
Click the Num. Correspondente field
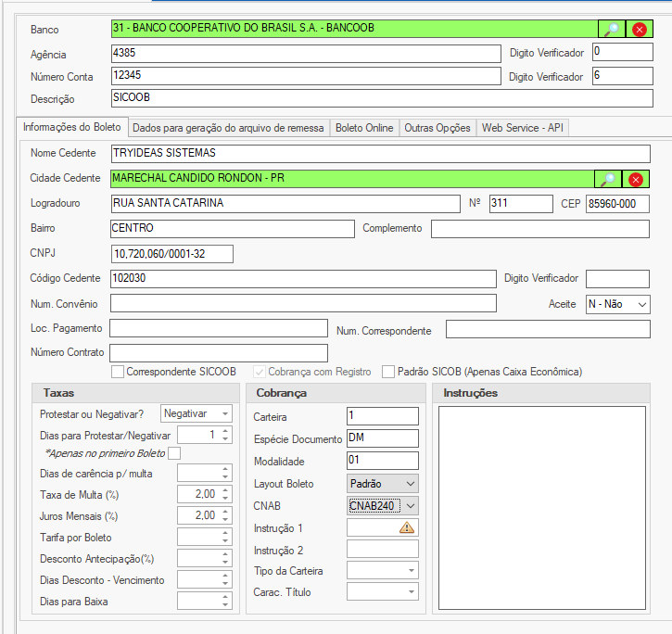[548, 329]
